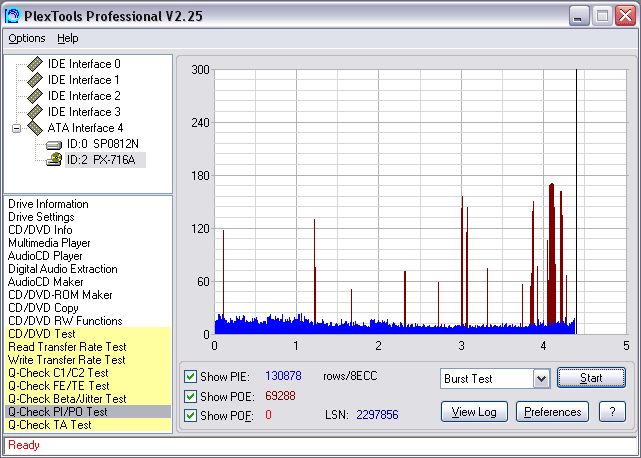Viewport: 641px width, 458px height.
Task: Uncheck the Show PIE checkbox
Action: (x=190, y=376)
